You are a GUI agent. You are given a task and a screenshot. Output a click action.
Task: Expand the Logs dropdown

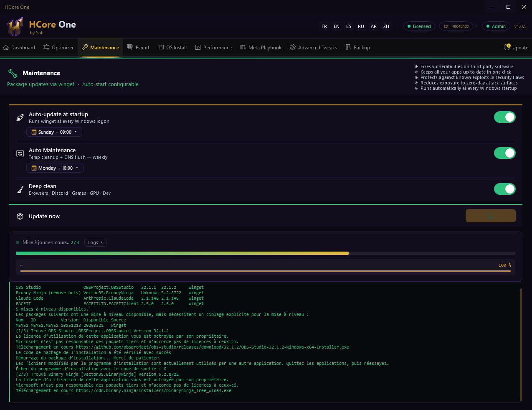pyautogui.click(x=96, y=242)
